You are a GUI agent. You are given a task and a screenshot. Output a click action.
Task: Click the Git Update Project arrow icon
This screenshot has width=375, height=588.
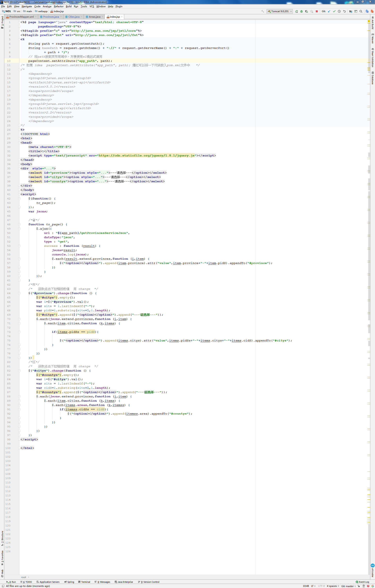coord(329,11)
